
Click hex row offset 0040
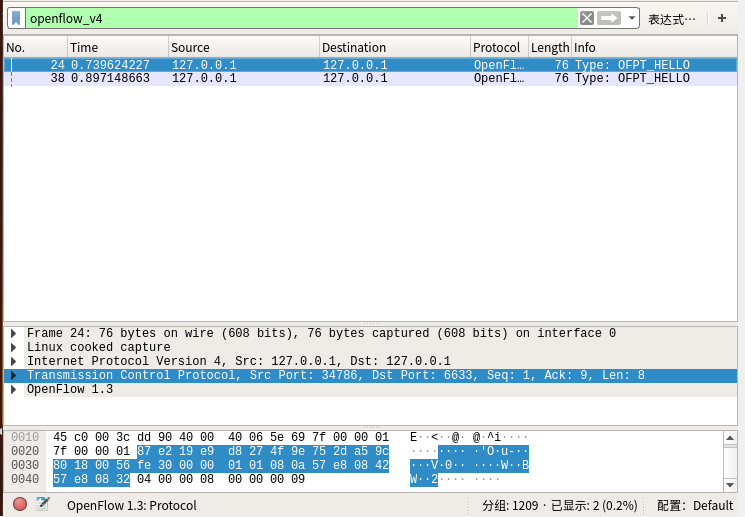(x=25, y=479)
